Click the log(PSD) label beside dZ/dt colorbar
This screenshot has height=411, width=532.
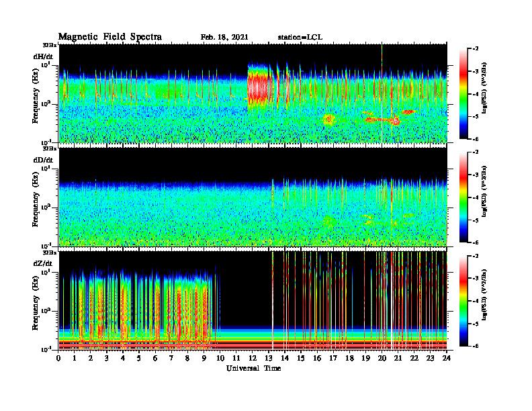(485, 294)
